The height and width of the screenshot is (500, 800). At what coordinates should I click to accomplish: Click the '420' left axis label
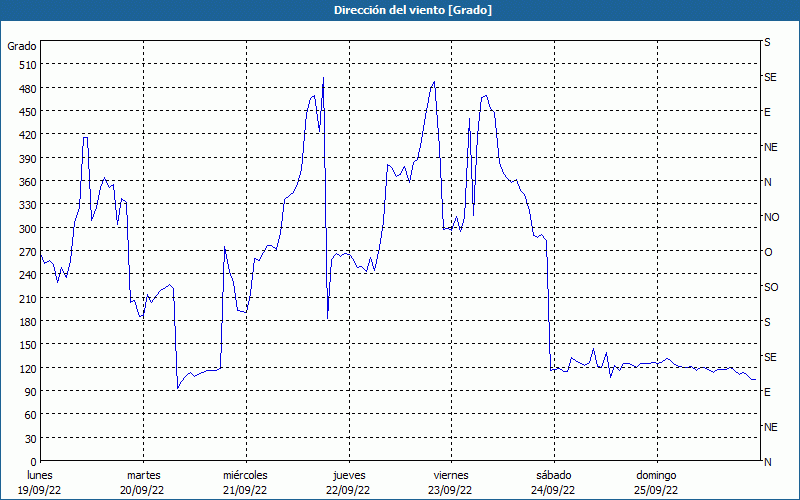click(x=28, y=135)
